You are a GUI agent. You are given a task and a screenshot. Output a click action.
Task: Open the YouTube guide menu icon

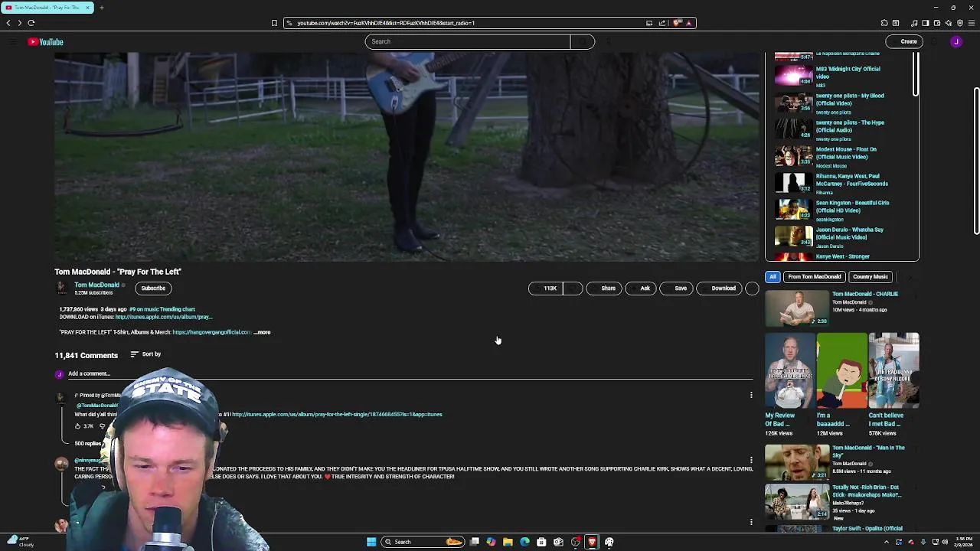pos(13,42)
